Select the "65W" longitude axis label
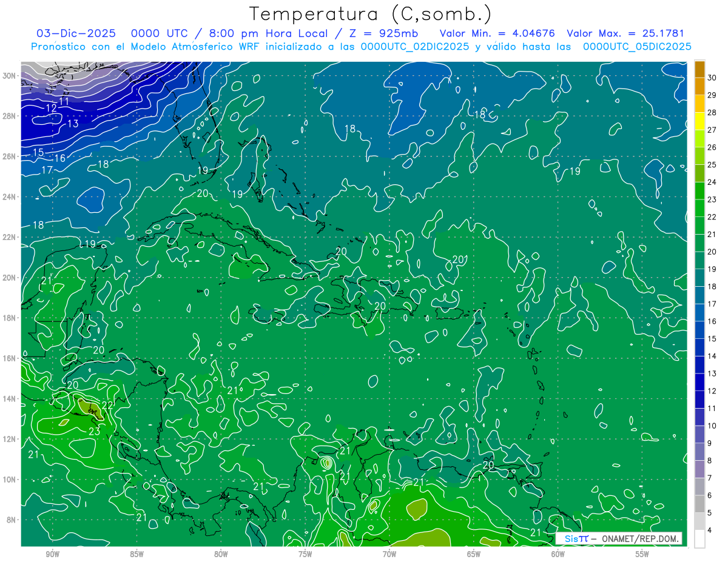 tap(474, 554)
